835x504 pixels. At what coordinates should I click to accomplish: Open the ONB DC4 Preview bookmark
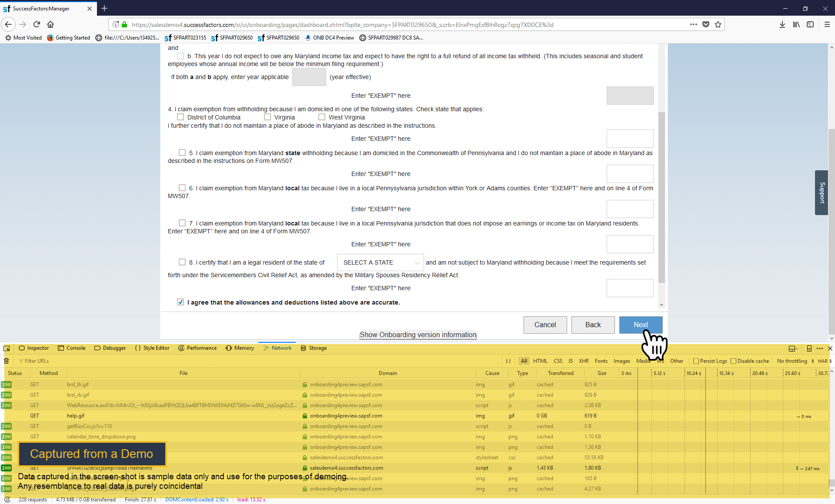(330, 38)
